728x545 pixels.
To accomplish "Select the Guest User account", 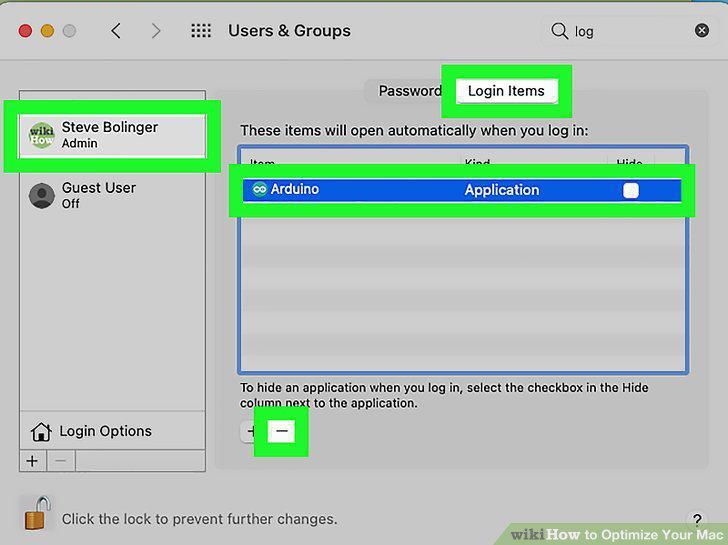I will [x=112, y=195].
